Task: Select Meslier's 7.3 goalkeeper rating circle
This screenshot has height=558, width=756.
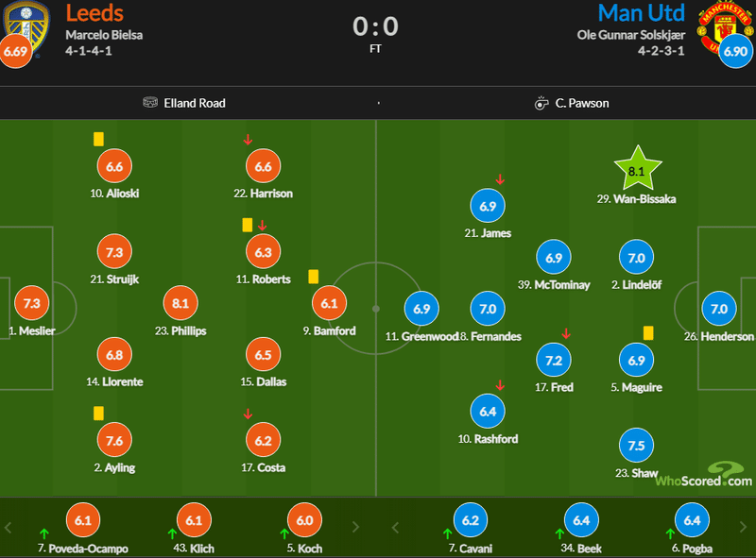Action: point(32,304)
